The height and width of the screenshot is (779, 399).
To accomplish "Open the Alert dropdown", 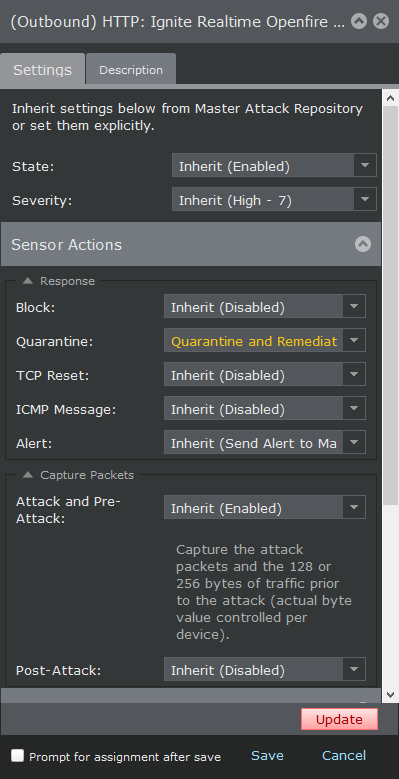I will tap(265, 443).
